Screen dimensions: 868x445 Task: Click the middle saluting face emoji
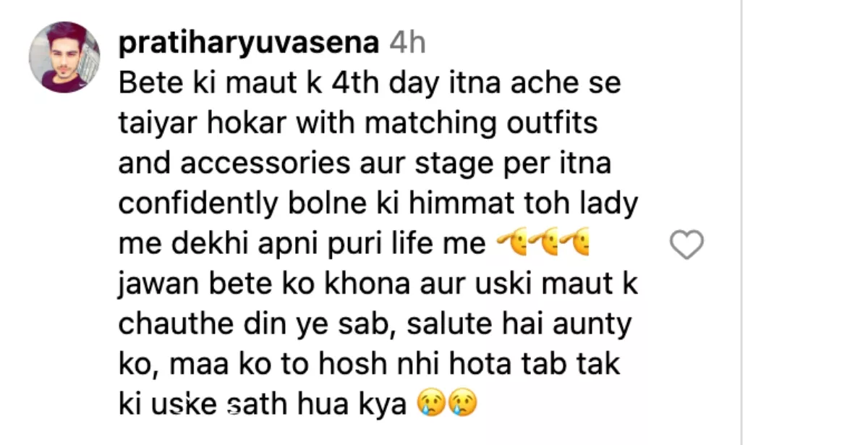click(x=544, y=245)
